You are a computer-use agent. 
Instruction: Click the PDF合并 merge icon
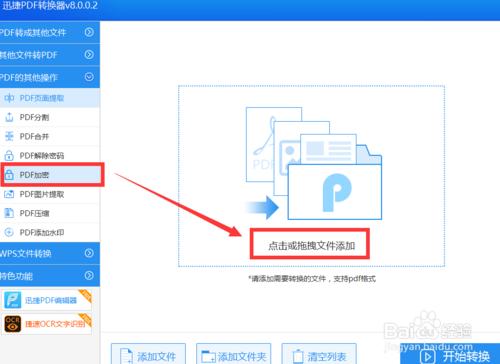tap(9, 136)
